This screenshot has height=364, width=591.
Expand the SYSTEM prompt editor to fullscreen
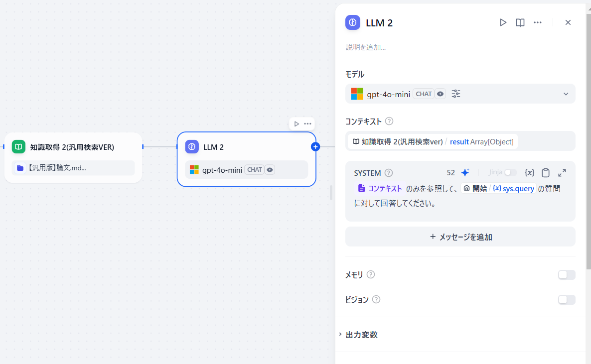pos(562,173)
